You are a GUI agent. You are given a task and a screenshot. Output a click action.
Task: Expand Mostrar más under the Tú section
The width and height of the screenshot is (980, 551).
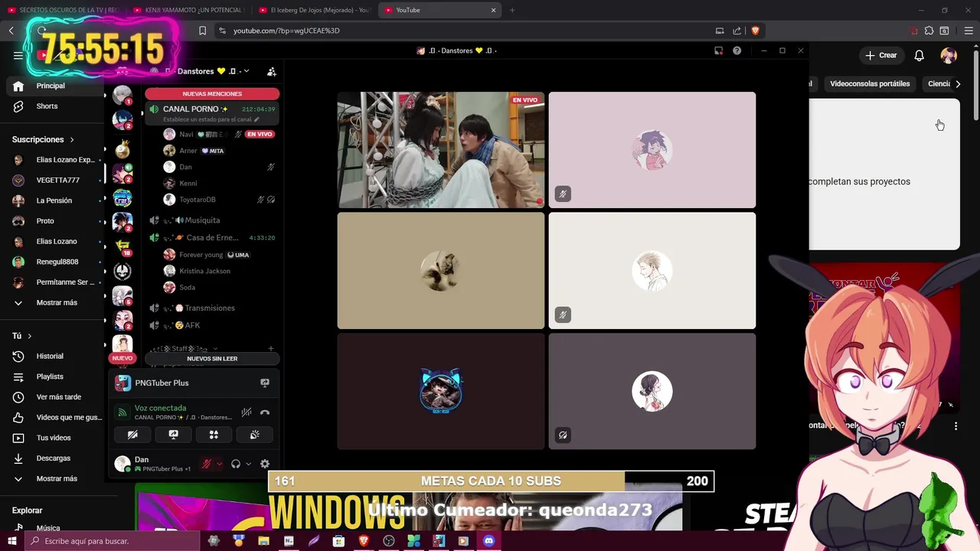tap(55, 478)
